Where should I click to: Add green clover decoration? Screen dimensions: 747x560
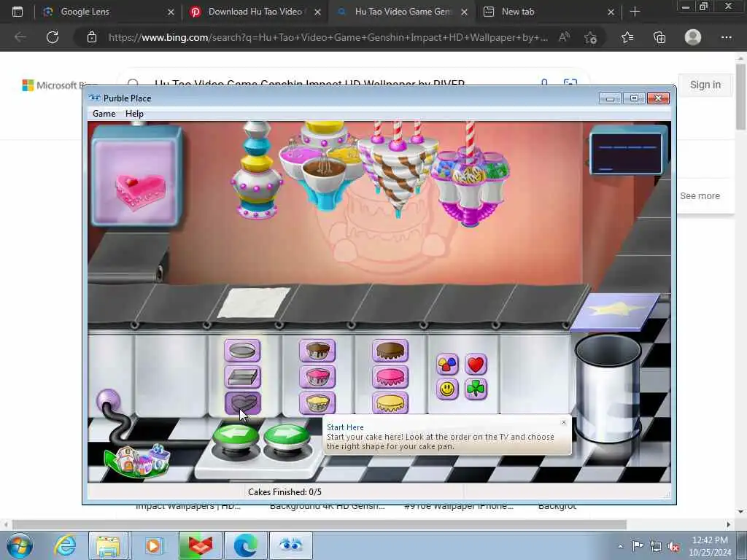476,389
